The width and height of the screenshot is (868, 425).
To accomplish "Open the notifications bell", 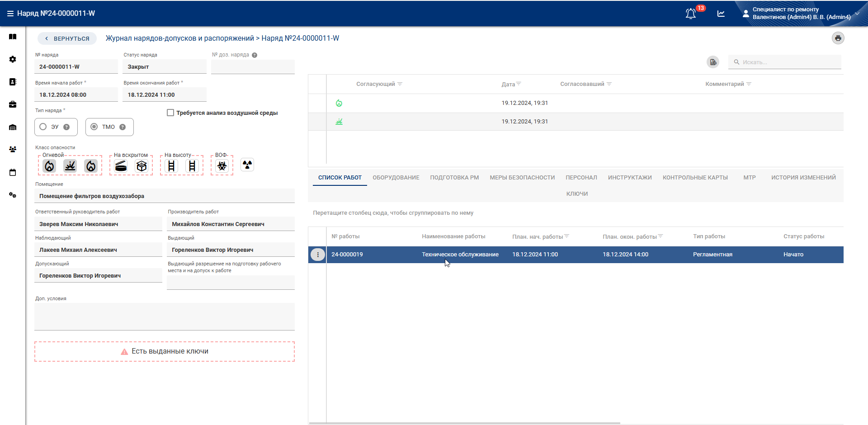I will (x=691, y=14).
